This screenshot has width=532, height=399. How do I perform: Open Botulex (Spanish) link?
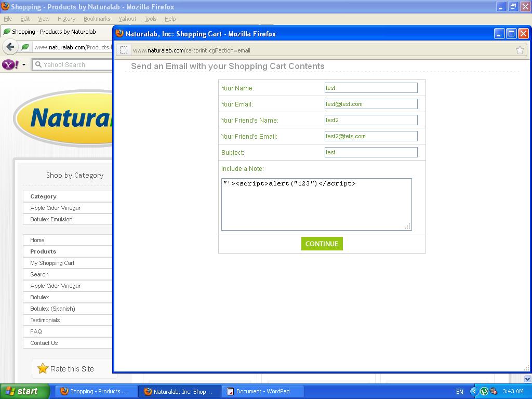coord(52,309)
